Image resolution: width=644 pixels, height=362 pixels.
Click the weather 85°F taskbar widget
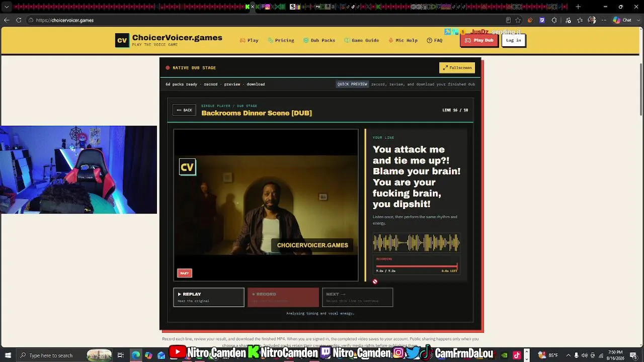coord(547,355)
